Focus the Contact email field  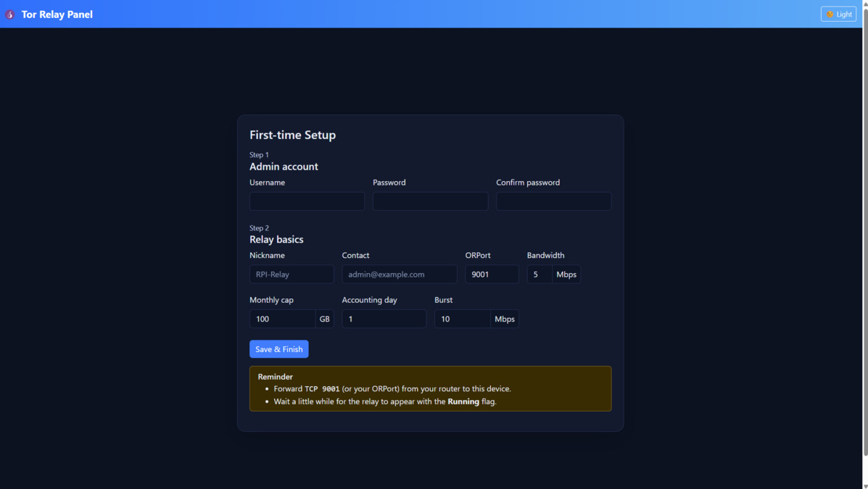pyautogui.click(x=399, y=274)
